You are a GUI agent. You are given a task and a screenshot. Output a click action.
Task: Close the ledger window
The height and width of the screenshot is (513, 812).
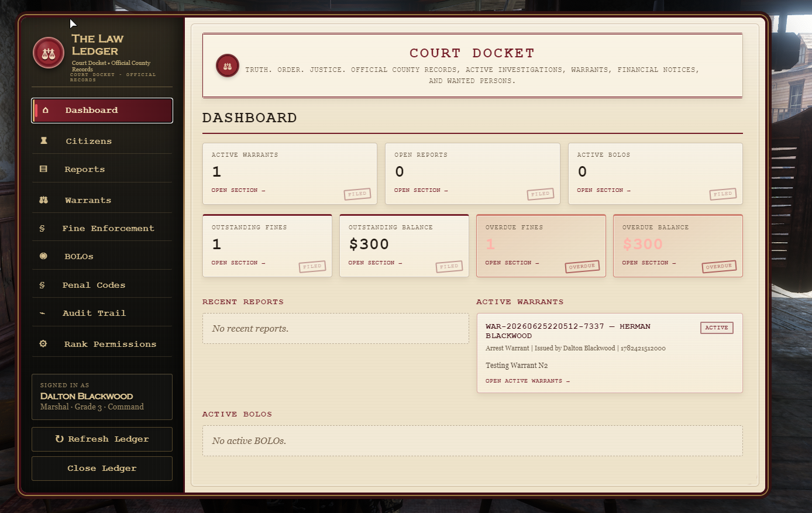pyautogui.click(x=102, y=468)
